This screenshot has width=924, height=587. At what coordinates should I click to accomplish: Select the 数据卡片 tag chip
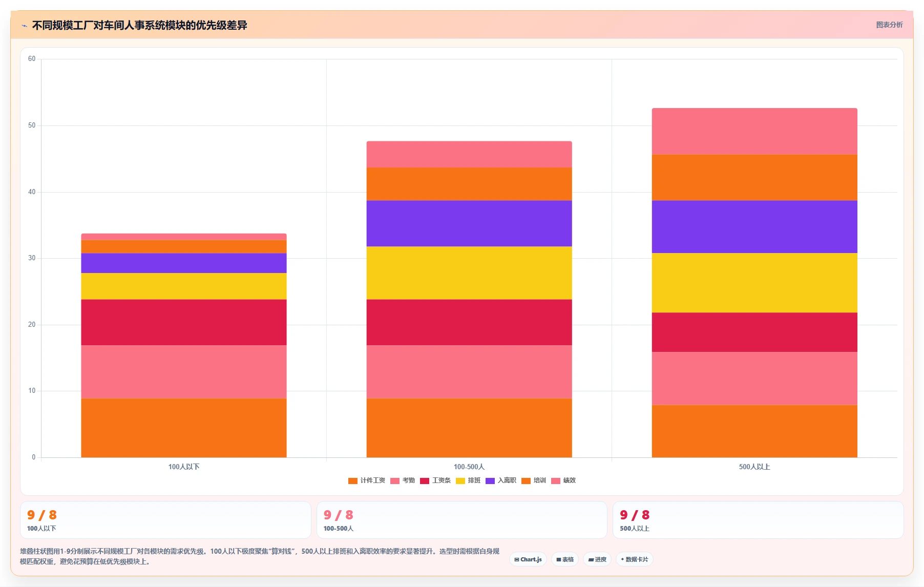pos(635,559)
